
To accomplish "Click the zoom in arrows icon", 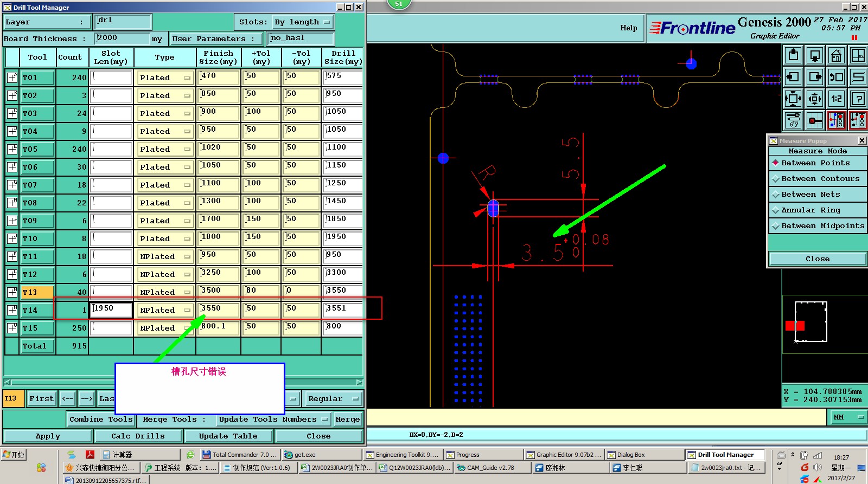I will click(793, 99).
